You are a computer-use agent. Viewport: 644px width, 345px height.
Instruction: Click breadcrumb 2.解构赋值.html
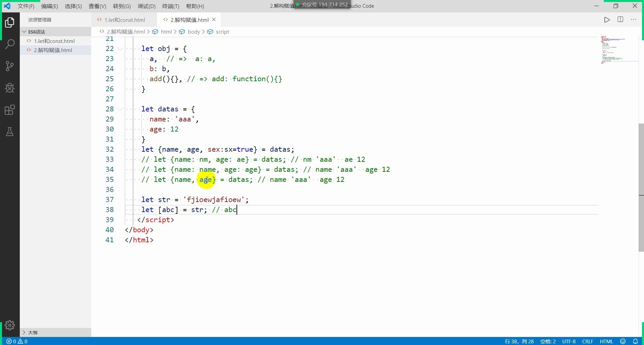pos(126,32)
